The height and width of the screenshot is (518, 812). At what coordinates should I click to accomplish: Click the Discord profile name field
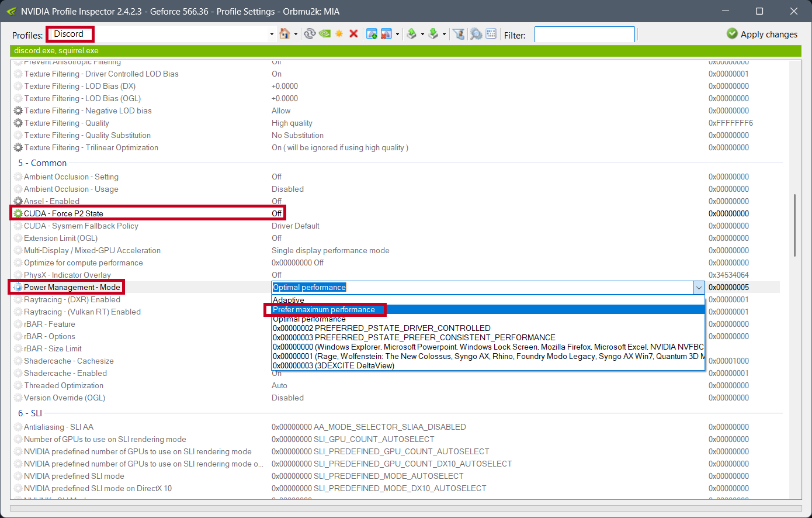tap(70, 34)
